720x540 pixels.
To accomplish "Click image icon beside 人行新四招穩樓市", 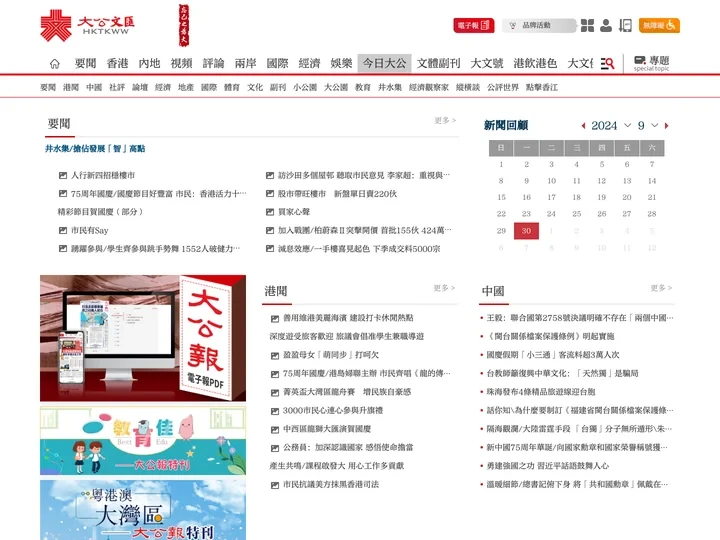I will [63, 175].
